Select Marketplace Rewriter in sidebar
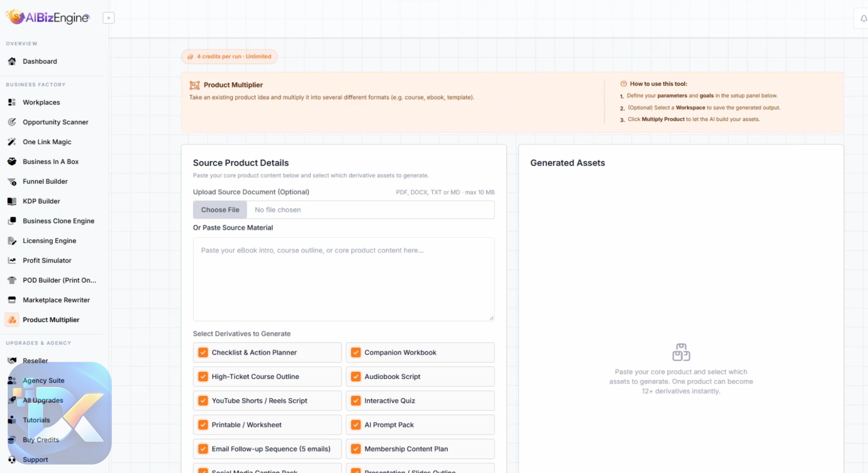The height and width of the screenshot is (473, 868). coord(56,300)
